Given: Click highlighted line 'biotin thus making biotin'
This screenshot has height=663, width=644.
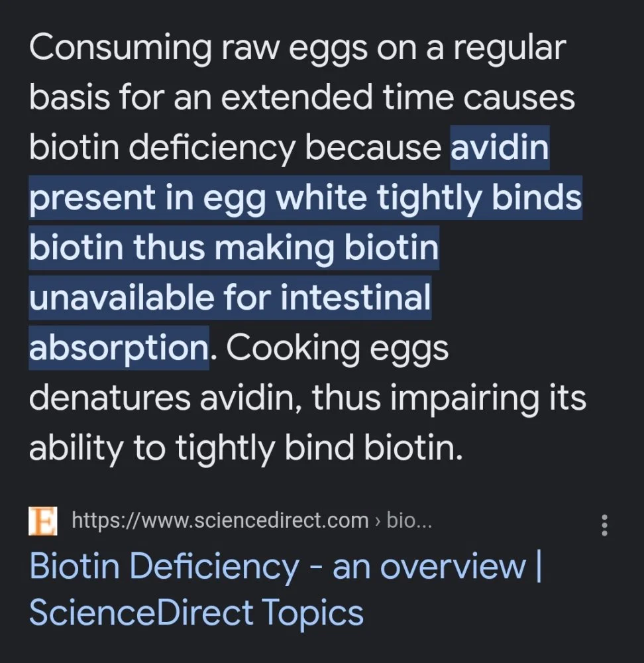Looking at the screenshot, I should pyautogui.click(x=233, y=247).
